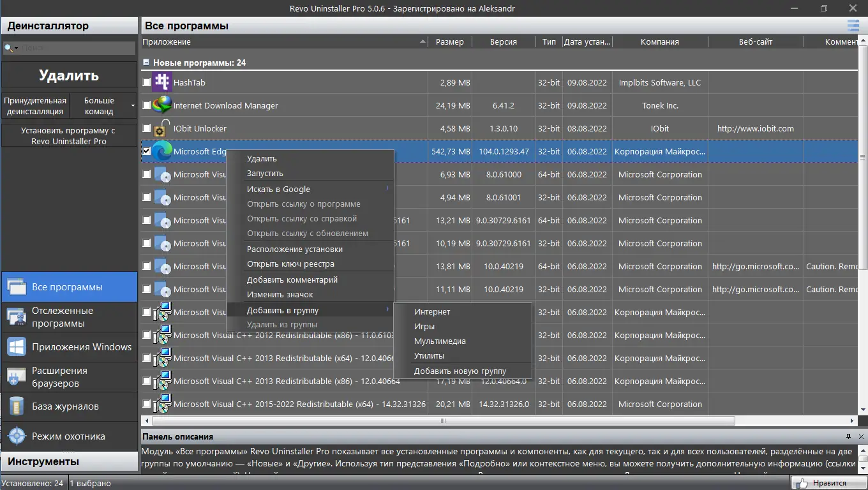Collapse the «Новые программы: 24» group
The width and height of the screenshot is (868, 490).
pos(147,63)
